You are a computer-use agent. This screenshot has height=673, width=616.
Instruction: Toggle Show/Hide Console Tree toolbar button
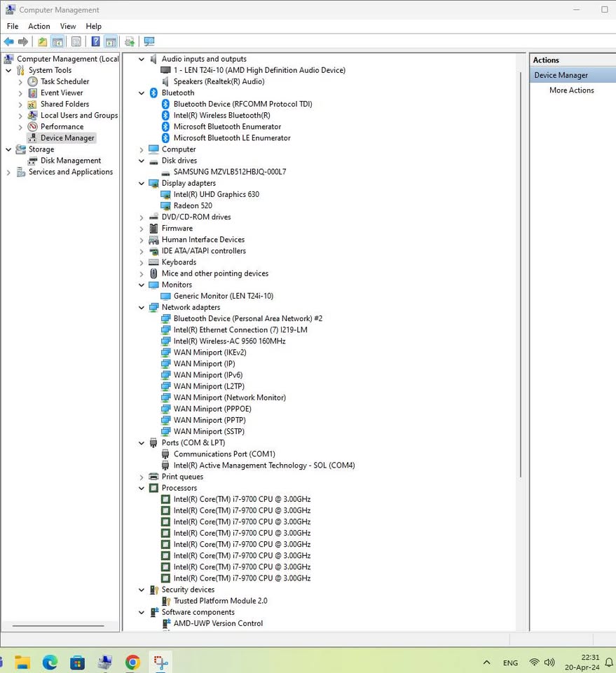(x=57, y=41)
